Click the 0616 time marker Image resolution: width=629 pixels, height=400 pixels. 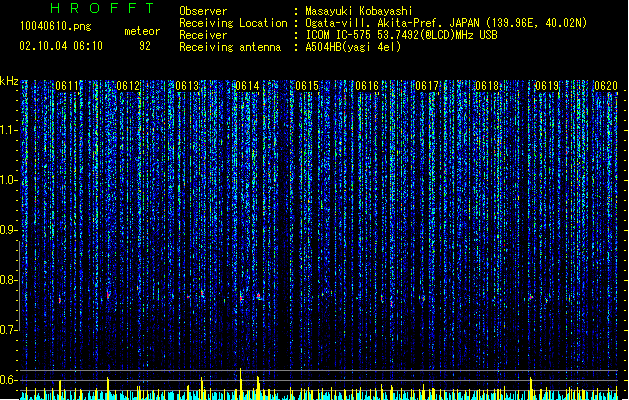367,86
